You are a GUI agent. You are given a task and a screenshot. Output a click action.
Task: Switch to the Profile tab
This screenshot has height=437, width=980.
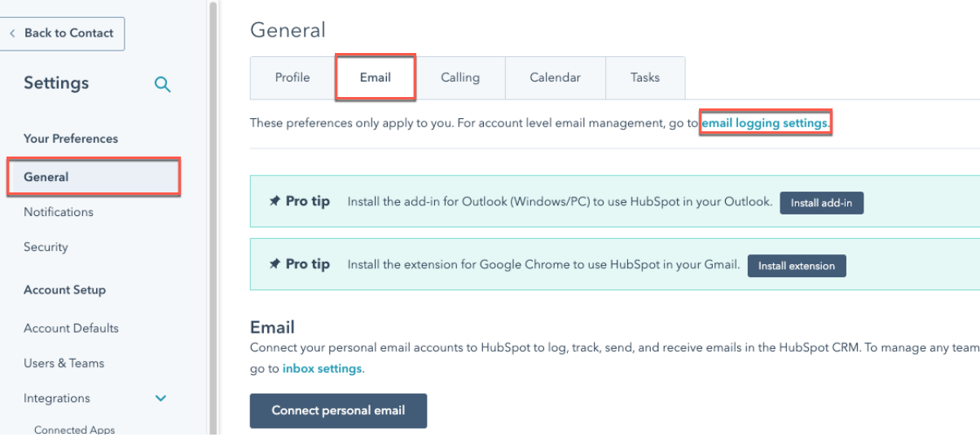(292, 77)
